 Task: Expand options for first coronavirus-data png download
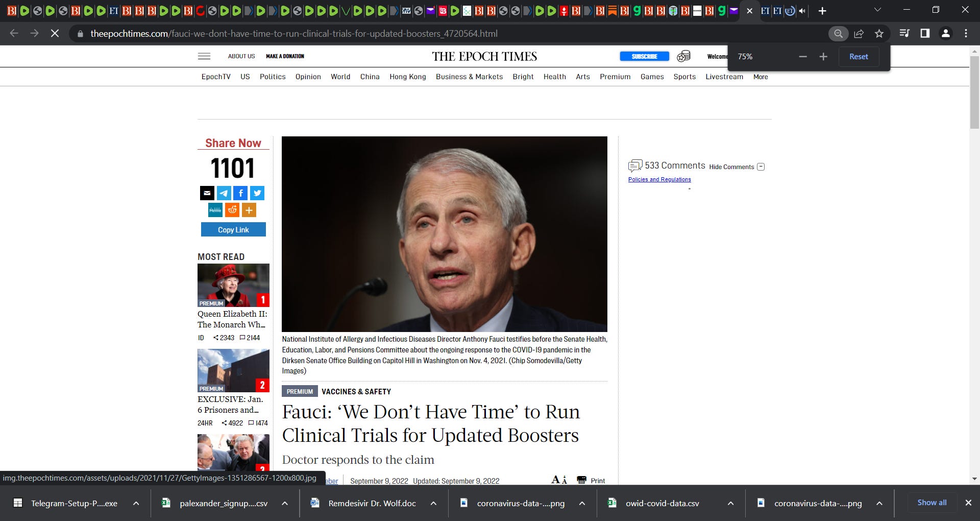[582, 503]
